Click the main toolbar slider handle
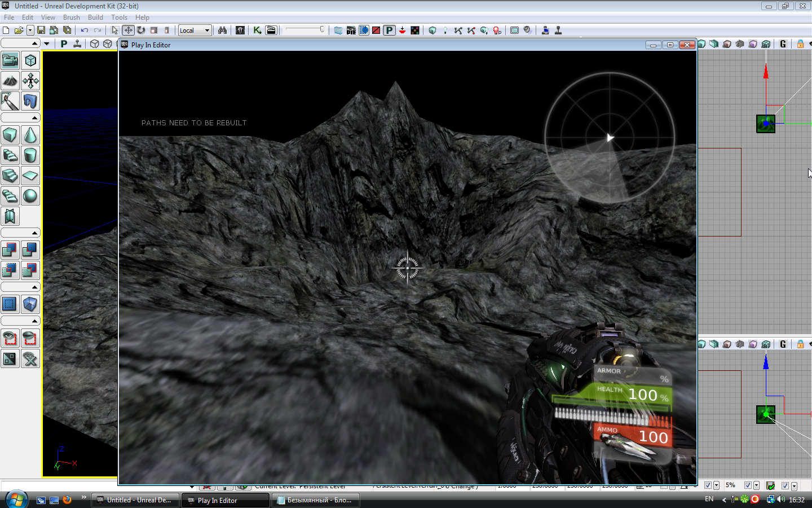 (322, 29)
